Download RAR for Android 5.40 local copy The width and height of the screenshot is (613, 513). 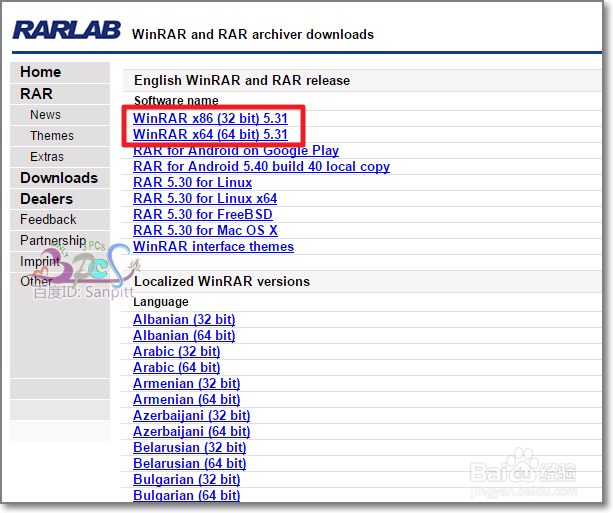(261, 167)
